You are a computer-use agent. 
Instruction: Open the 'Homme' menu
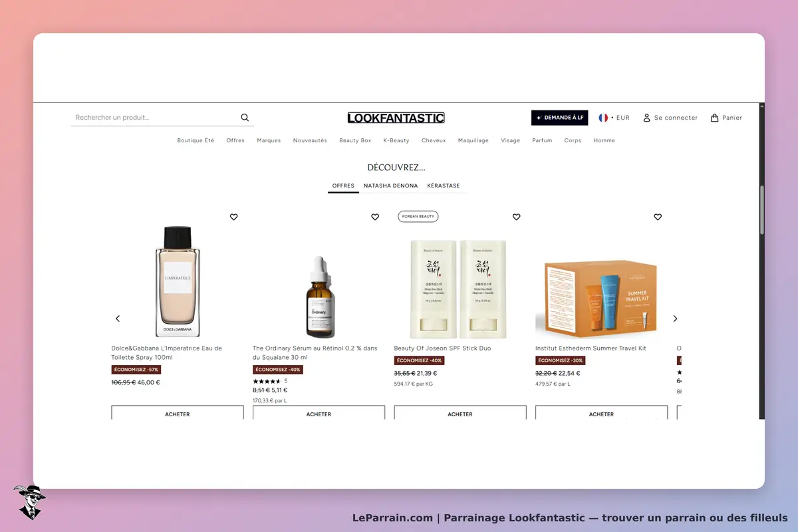pyautogui.click(x=604, y=140)
